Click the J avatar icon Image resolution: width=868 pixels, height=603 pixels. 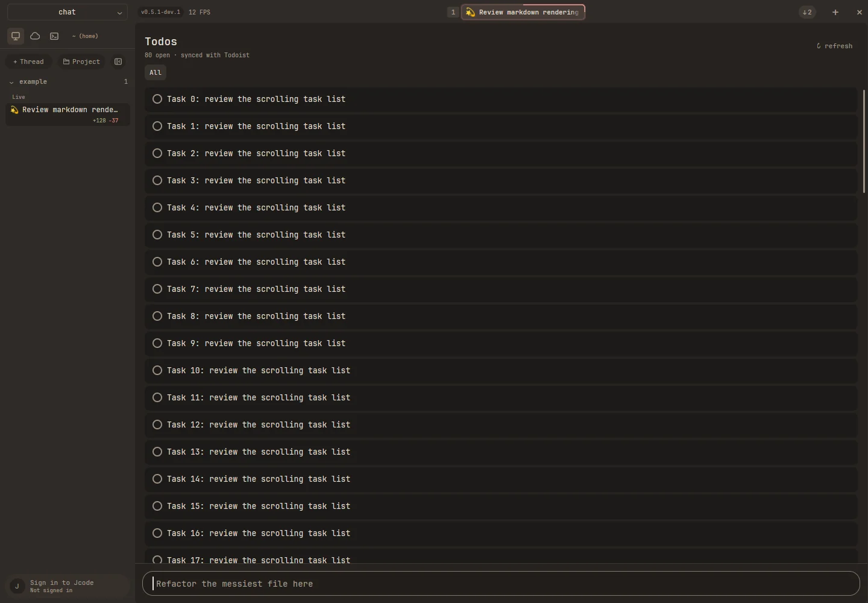[x=17, y=586]
